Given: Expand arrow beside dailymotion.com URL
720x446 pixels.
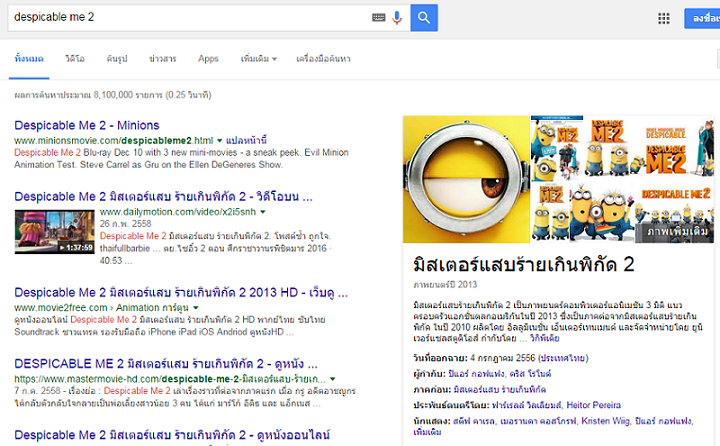Looking at the screenshot, I should 263,212.
